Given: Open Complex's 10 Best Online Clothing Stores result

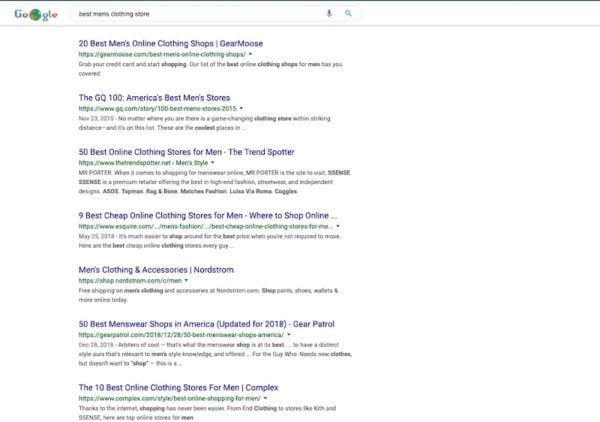Looking at the screenshot, I should [x=178, y=387].
